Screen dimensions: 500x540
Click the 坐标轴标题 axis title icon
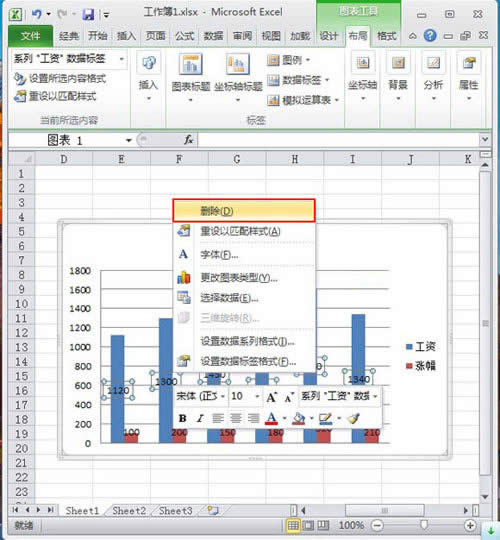[238, 64]
